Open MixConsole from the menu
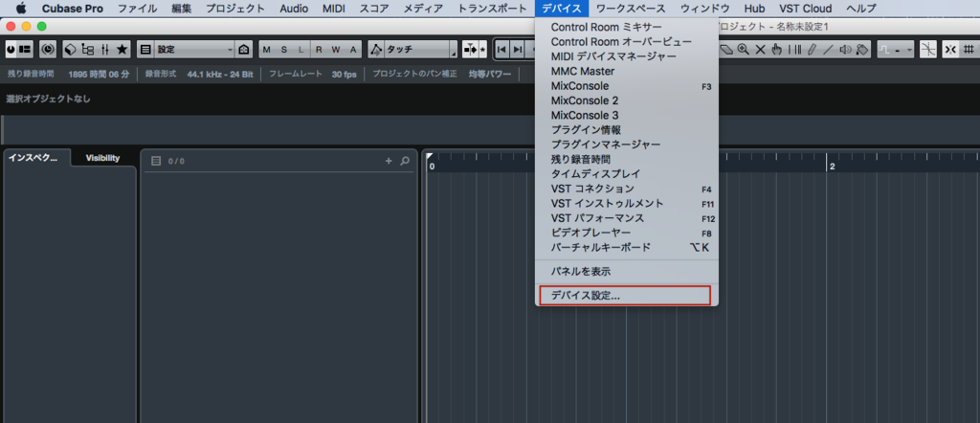Screen dimensions: 980x423 [x=627, y=86]
